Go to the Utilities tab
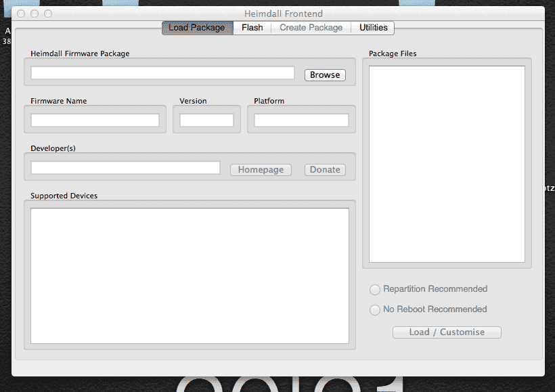 373,28
